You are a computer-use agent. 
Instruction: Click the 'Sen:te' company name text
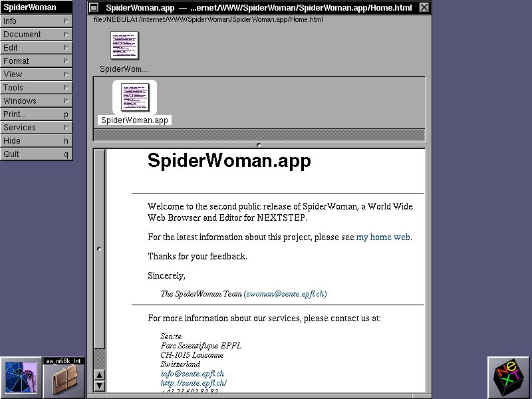coord(171,336)
